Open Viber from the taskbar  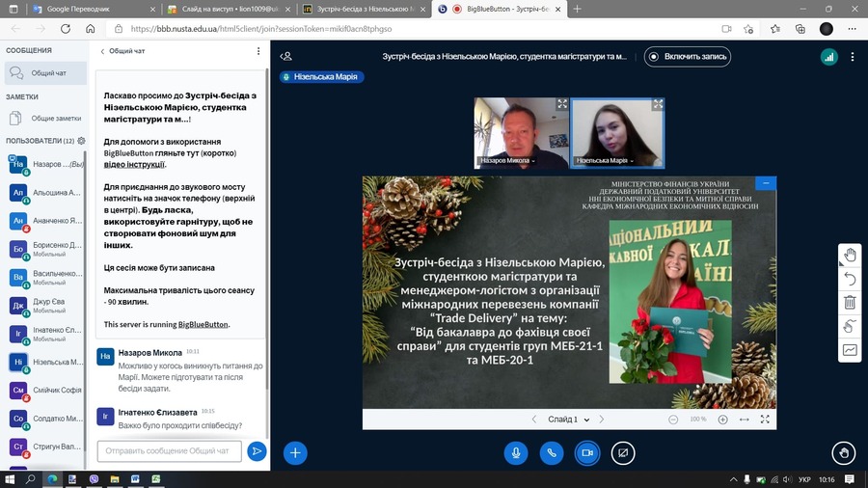tap(94, 479)
